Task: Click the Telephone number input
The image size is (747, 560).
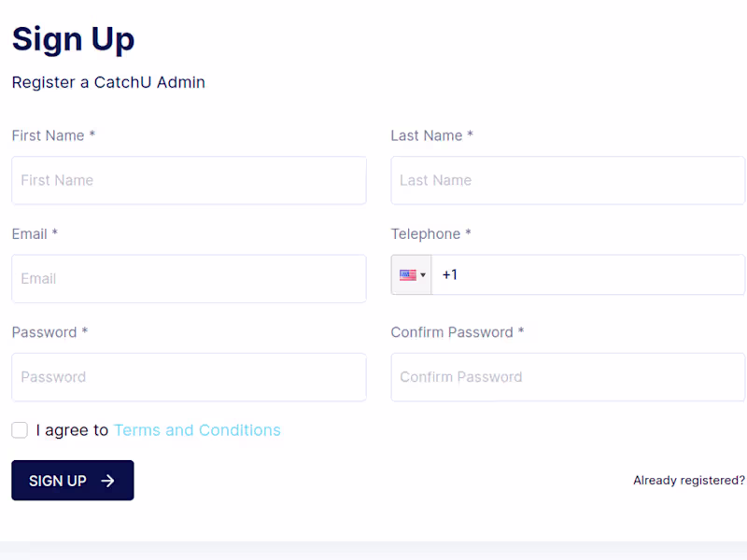Action: 588,275
